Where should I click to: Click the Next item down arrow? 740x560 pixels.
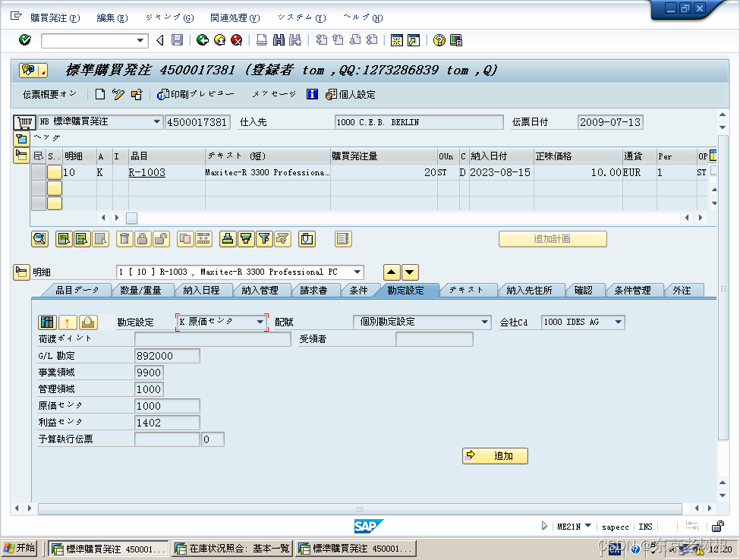[410, 272]
